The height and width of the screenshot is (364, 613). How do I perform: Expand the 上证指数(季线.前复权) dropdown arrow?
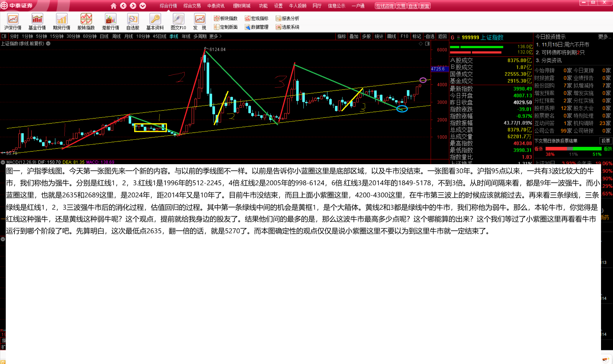pos(48,43)
